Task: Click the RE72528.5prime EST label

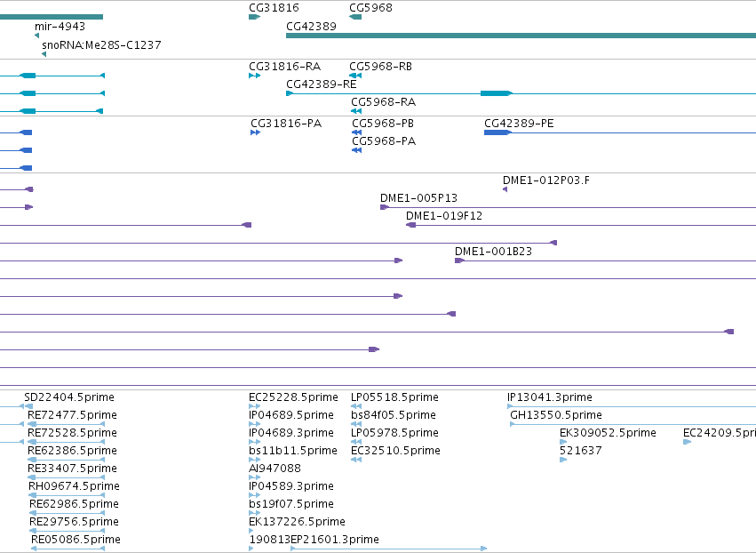Action: click(x=72, y=433)
